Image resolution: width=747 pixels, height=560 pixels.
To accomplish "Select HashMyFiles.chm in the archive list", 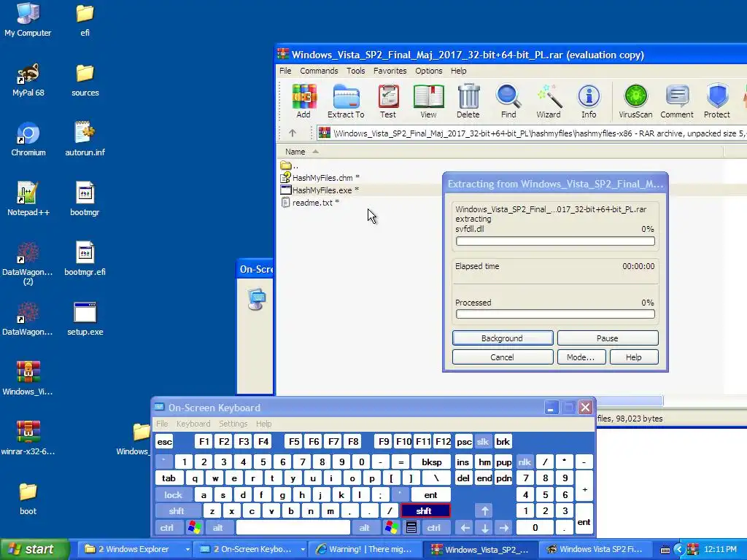I will click(x=322, y=178).
